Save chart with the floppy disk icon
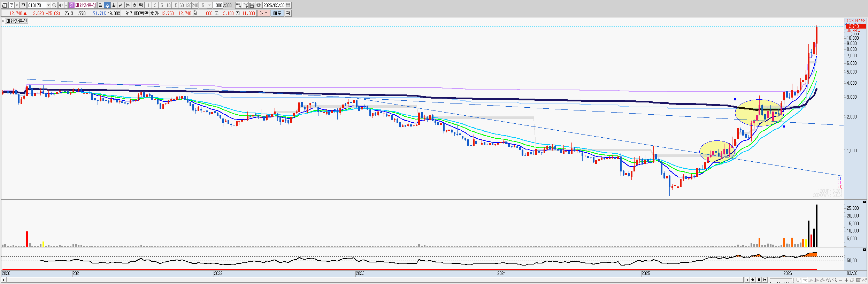868x284 pixels. [252, 5]
